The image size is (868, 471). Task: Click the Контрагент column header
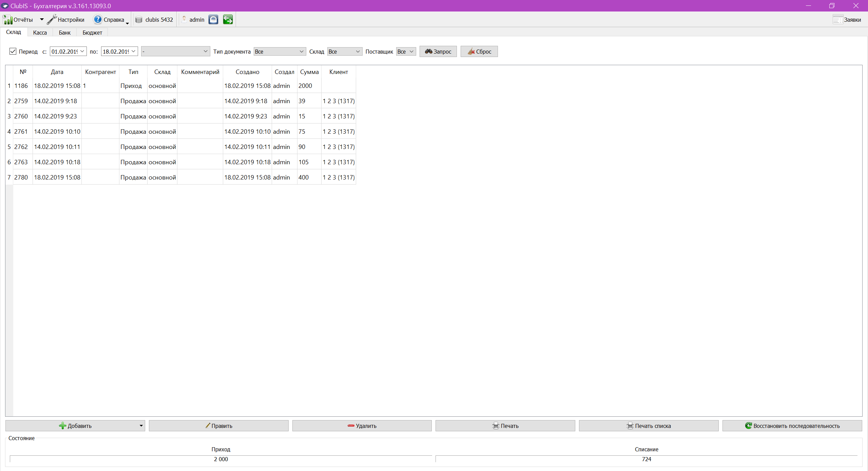coord(100,72)
